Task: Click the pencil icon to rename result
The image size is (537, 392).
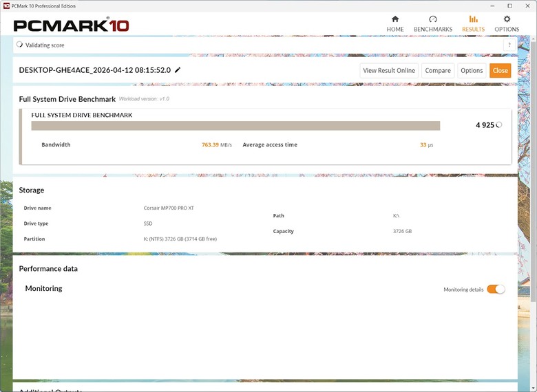Action: 178,70
